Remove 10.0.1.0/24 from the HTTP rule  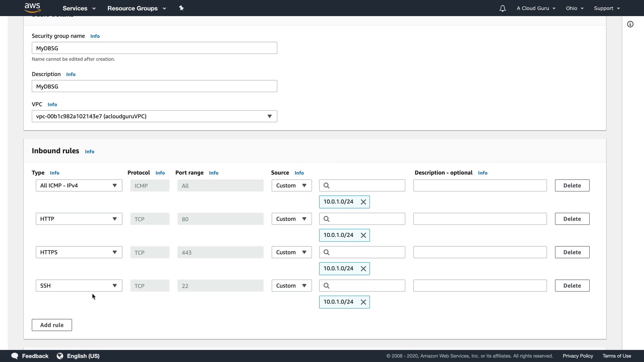pyautogui.click(x=363, y=235)
